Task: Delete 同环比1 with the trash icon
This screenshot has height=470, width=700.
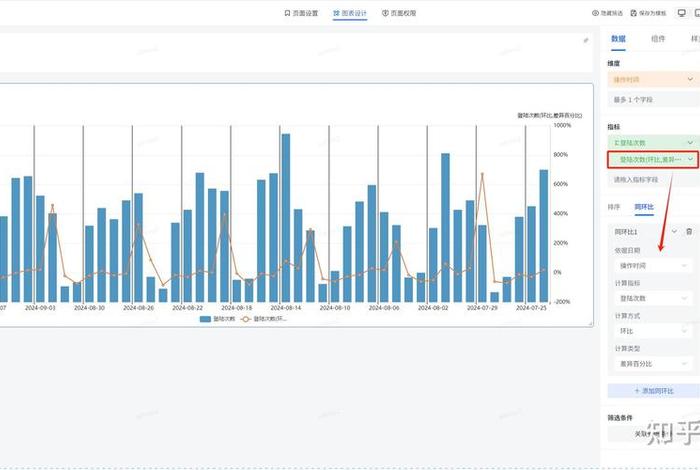Action: click(688, 232)
